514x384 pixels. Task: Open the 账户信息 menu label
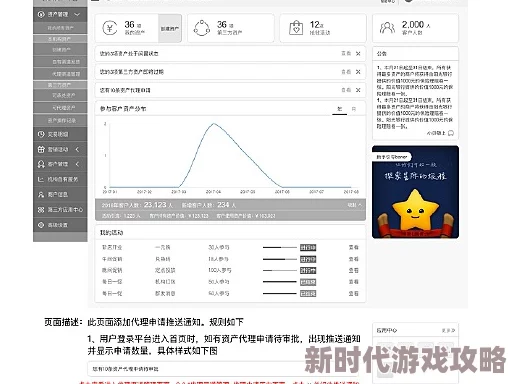[58, 194]
